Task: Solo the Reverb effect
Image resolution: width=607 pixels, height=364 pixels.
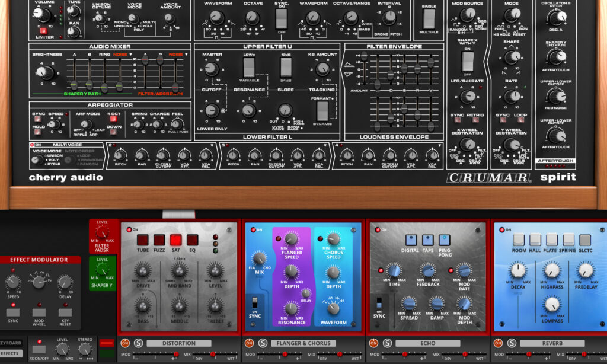Action: coord(512,343)
